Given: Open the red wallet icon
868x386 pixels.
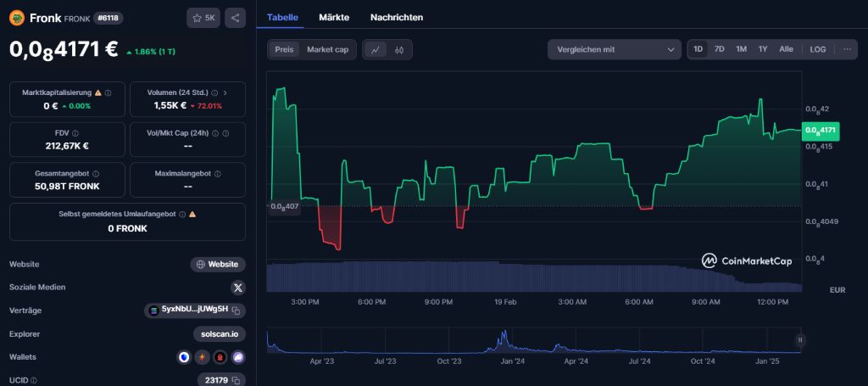Looking at the screenshot, I should (x=220, y=357).
